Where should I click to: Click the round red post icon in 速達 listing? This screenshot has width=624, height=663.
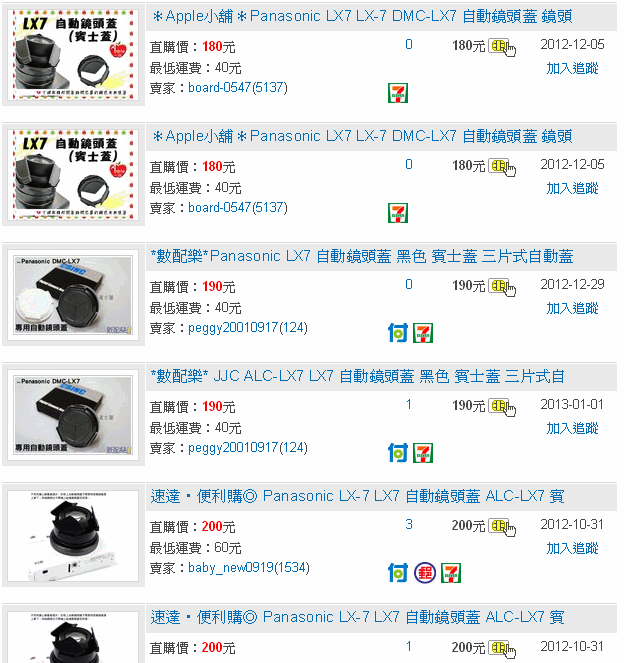pyautogui.click(x=424, y=573)
